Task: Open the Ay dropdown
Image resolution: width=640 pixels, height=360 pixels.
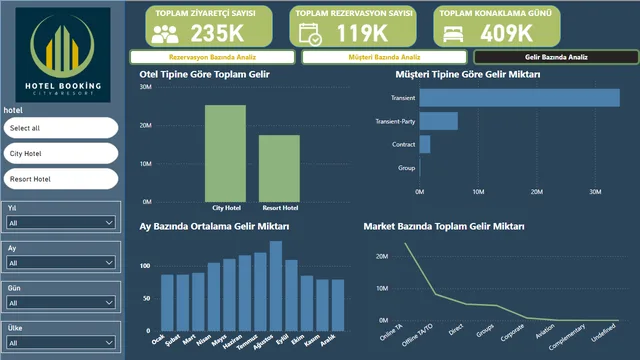Action: point(61,263)
